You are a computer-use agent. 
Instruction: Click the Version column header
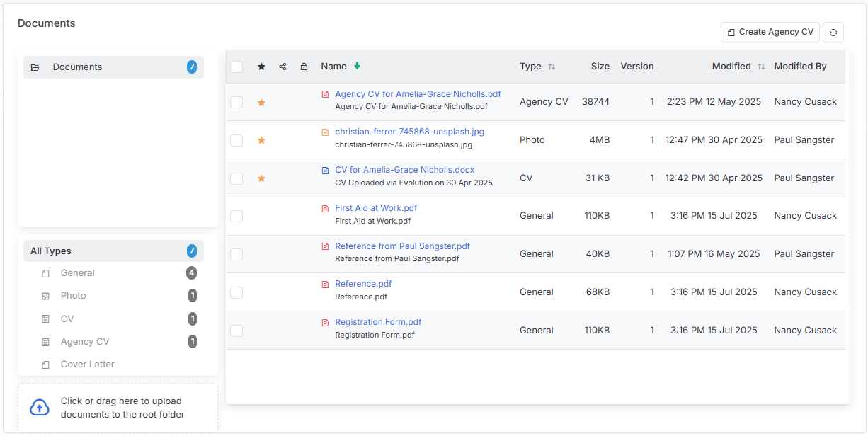[x=637, y=67]
